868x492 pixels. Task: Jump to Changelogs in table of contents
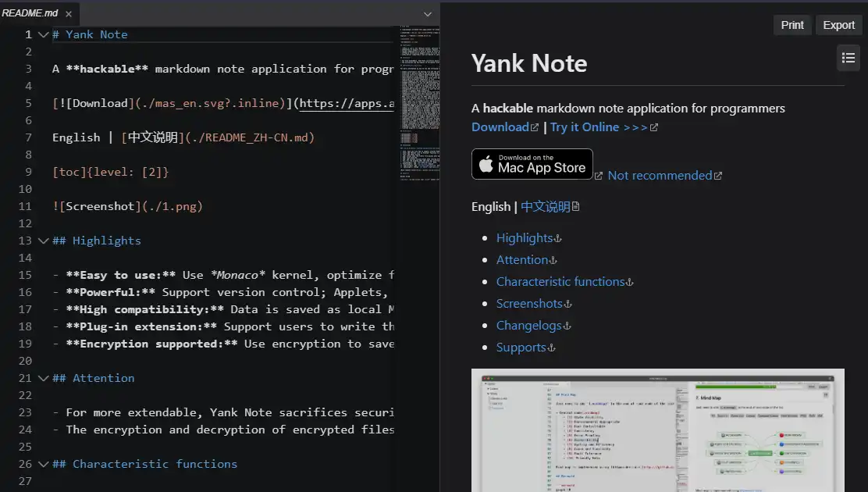tap(528, 325)
